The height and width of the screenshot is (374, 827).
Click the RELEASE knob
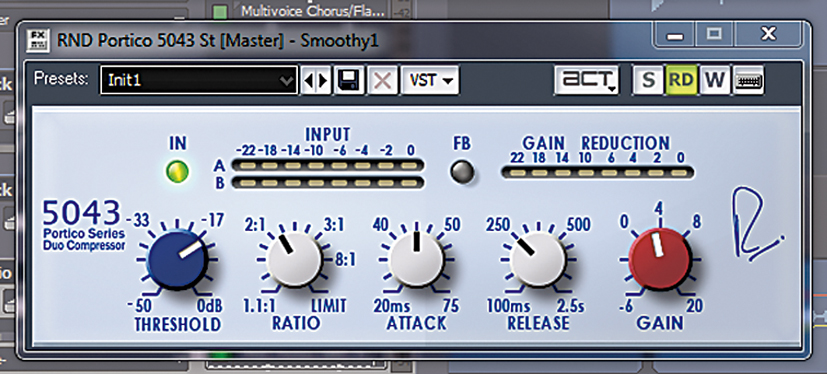538,259
